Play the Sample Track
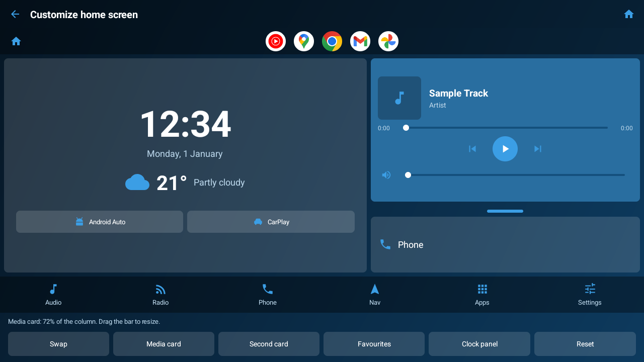Screen dimensions: 644x362 coord(505,149)
